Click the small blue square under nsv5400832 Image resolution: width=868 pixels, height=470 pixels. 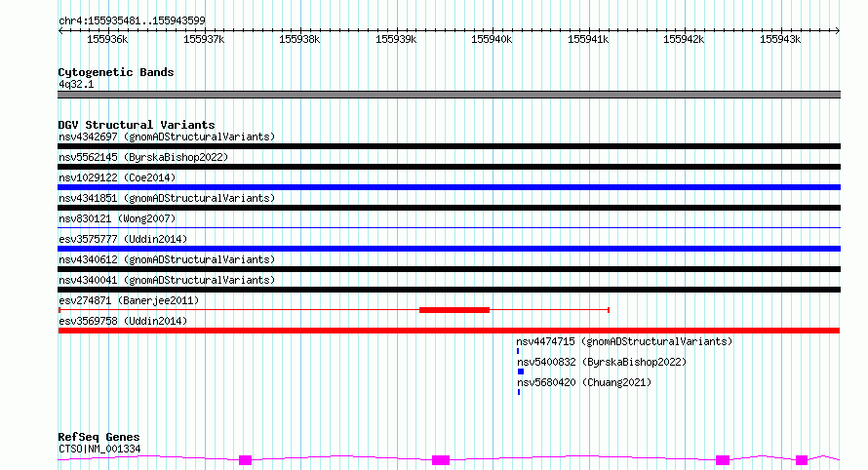521,372
